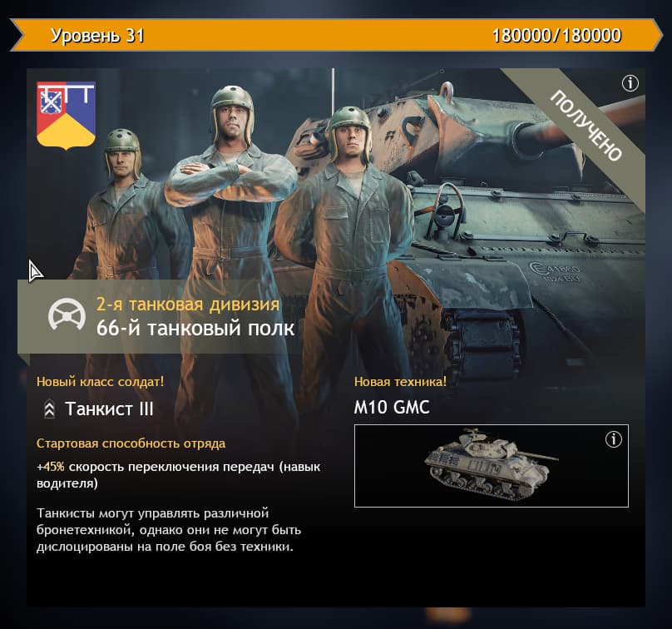
Task: Click the Новый класс солдат! label
Action: point(101,382)
